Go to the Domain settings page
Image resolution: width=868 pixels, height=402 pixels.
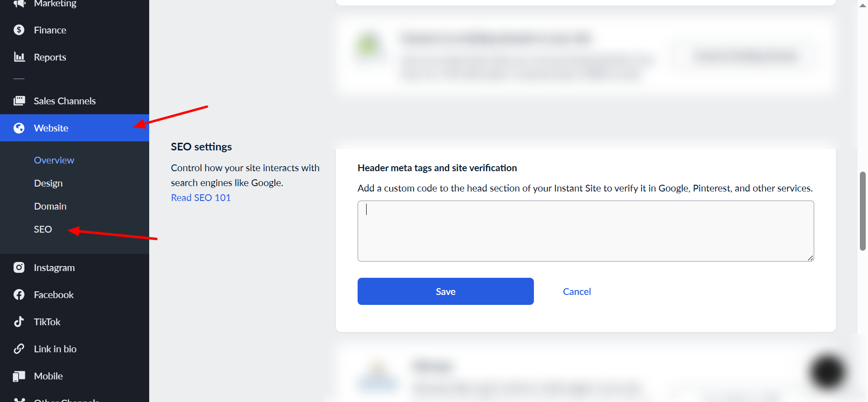(50, 206)
